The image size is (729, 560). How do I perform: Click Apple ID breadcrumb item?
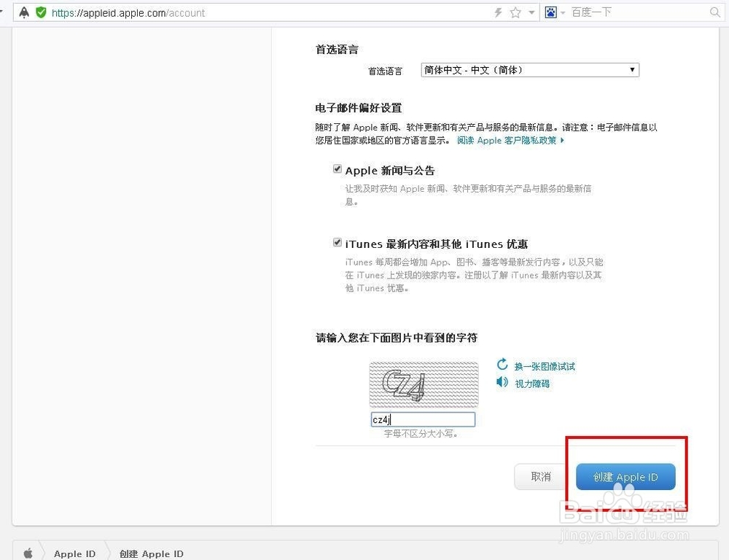point(74,554)
